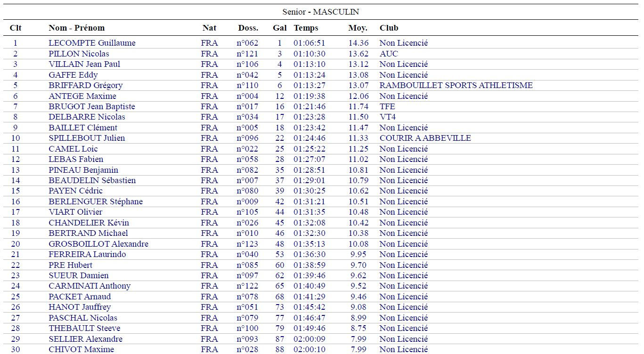Select the name DELBARRE Nicolas

point(87,117)
